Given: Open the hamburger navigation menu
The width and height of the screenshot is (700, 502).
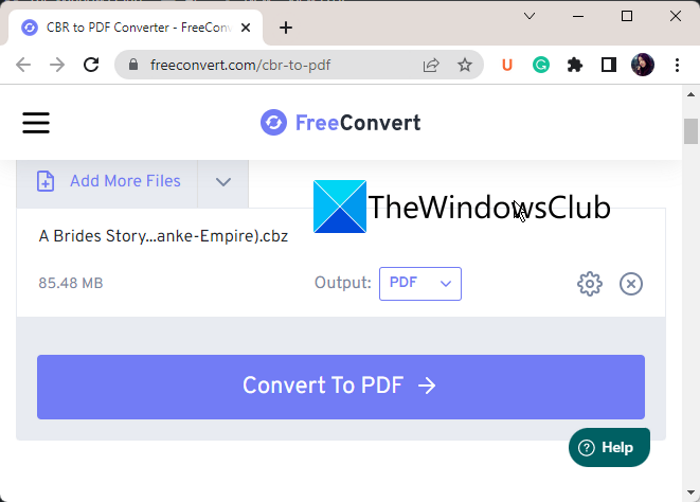Looking at the screenshot, I should tap(36, 123).
